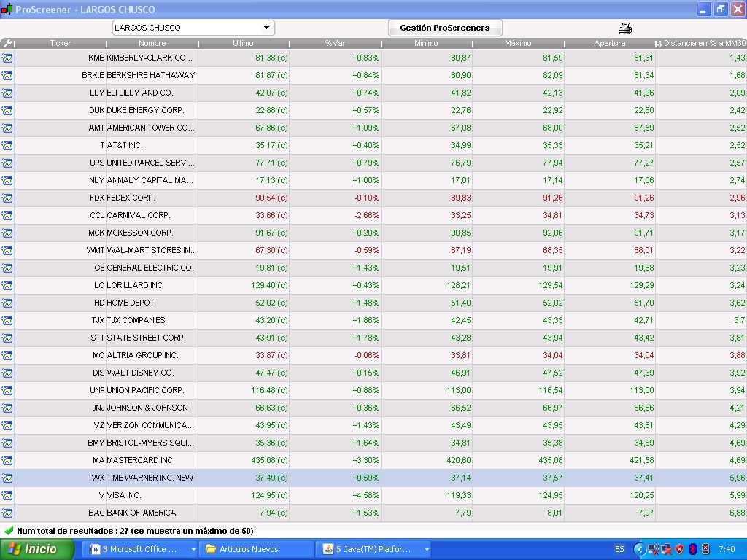
Task: Open chart icon for BRK.B row
Action: point(7,76)
